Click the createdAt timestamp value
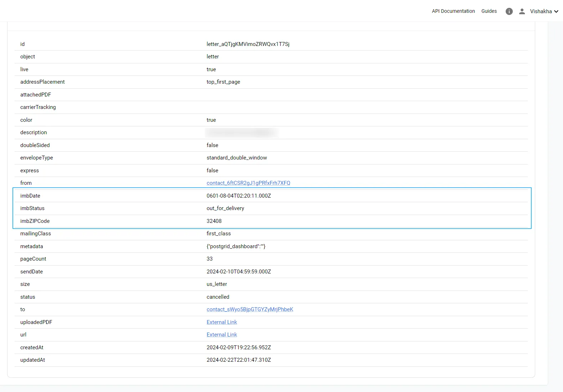Image resolution: width=563 pixels, height=392 pixels. tap(239, 347)
